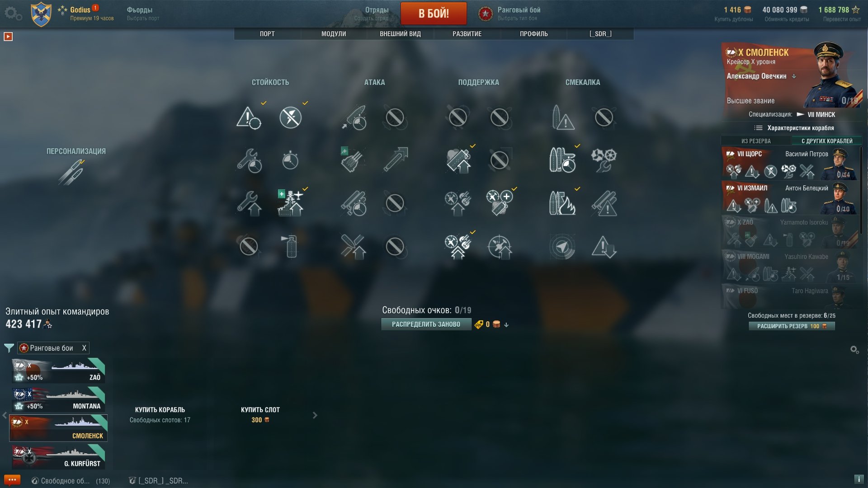Click the Распределить заново button
Screen dimensions: 868x488
[426, 324]
